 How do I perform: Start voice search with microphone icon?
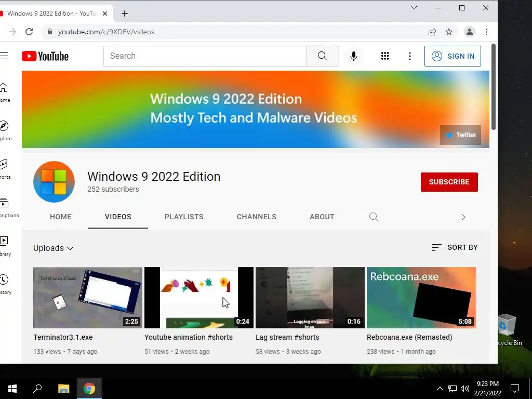click(353, 56)
